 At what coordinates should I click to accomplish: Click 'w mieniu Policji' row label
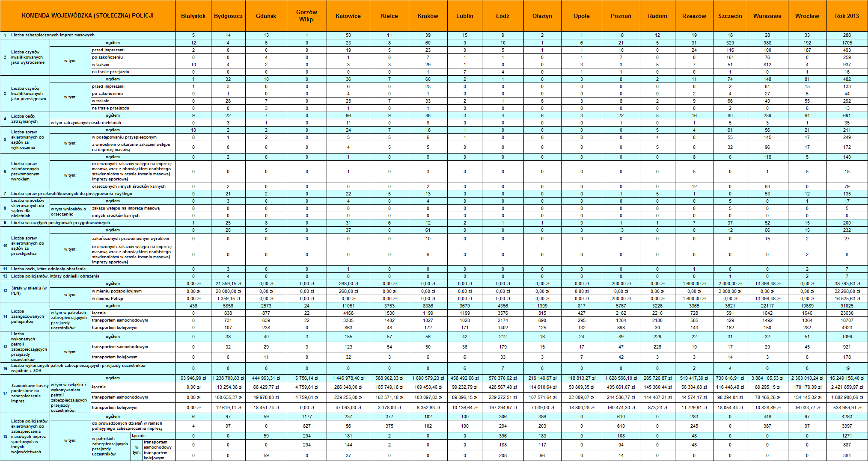click(133, 298)
